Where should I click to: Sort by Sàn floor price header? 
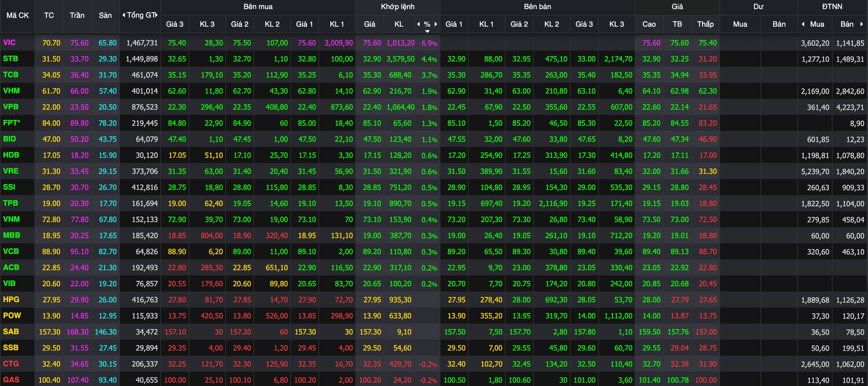tap(105, 15)
